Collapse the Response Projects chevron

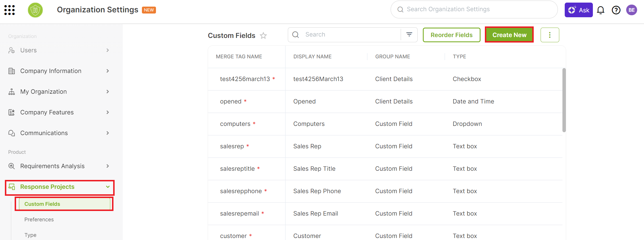108,187
